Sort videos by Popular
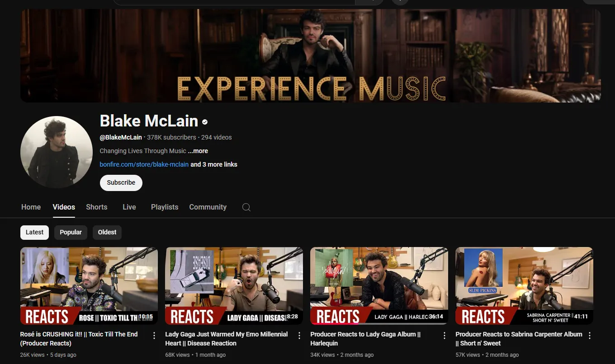 (71, 232)
